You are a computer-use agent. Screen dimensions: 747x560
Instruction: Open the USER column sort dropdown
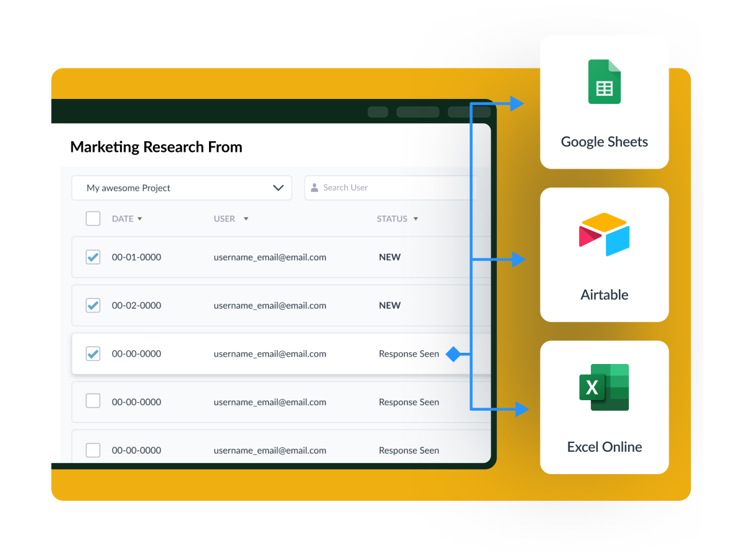[246, 219]
